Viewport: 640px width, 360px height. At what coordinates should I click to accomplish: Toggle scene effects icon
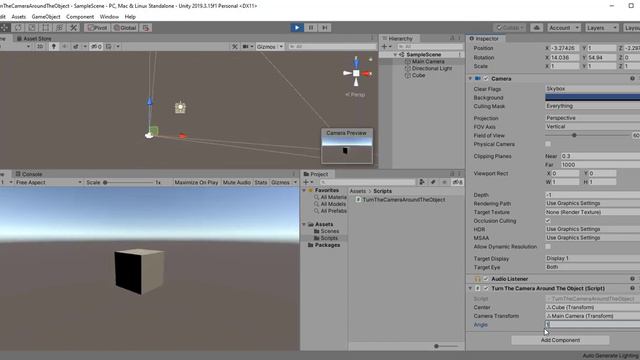(76, 47)
